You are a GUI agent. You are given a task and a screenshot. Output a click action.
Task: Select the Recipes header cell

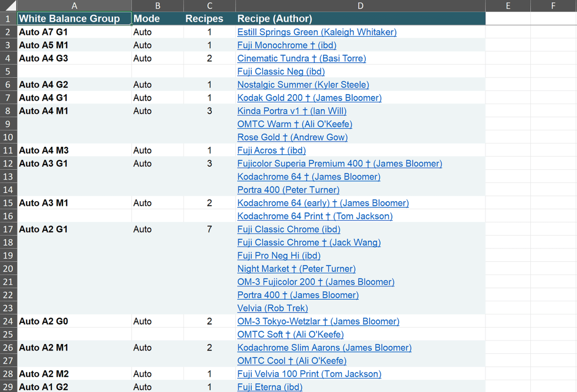click(x=209, y=18)
